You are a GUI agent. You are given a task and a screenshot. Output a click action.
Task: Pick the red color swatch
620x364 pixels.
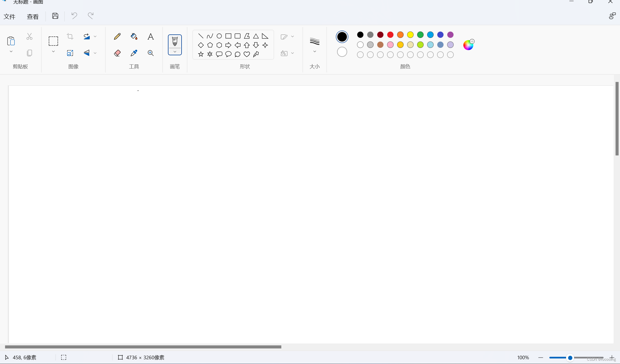tap(390, 35)
